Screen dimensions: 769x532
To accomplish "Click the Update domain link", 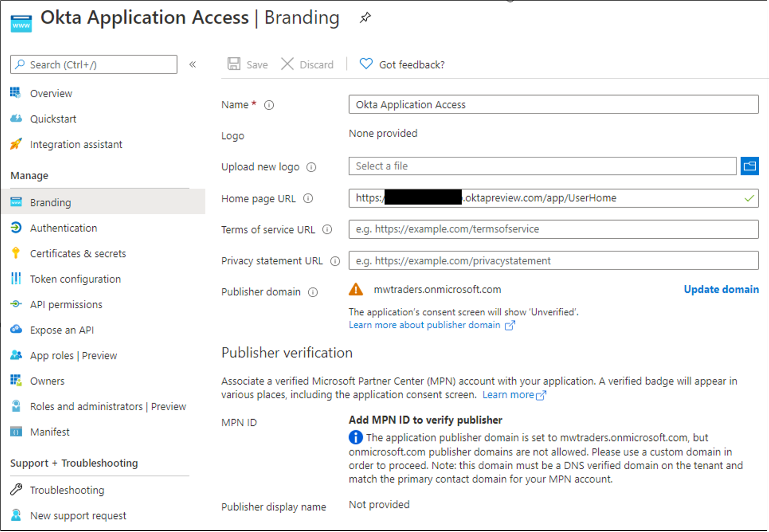I will coord(721,290).
